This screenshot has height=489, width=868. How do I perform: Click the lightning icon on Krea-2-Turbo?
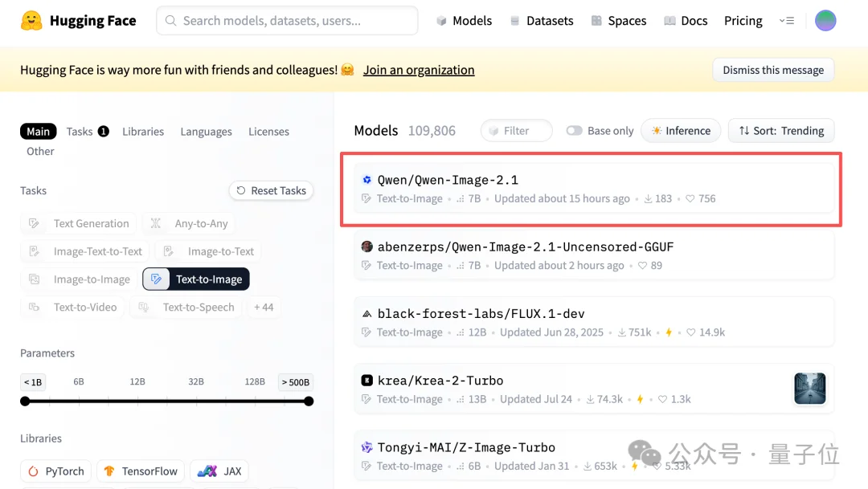(x=640, y=399)
